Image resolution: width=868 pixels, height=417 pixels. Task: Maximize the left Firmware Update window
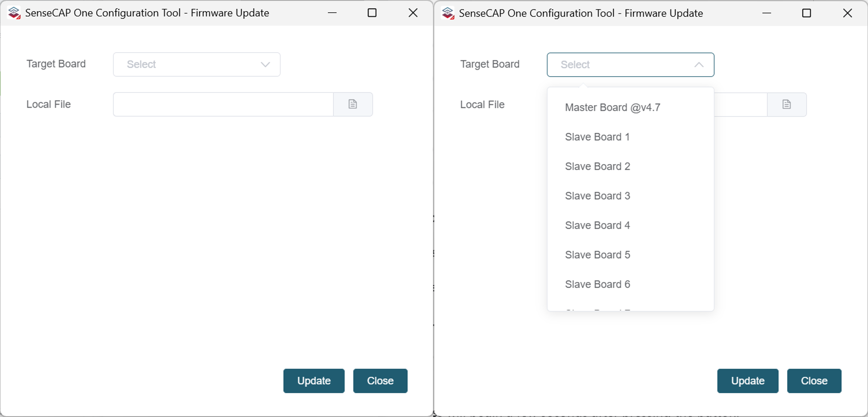click(372, 13)
